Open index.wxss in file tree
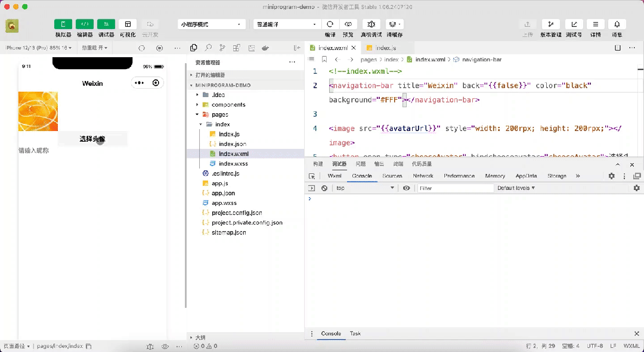Screen dimensions: 644x352 coord(245,164)
